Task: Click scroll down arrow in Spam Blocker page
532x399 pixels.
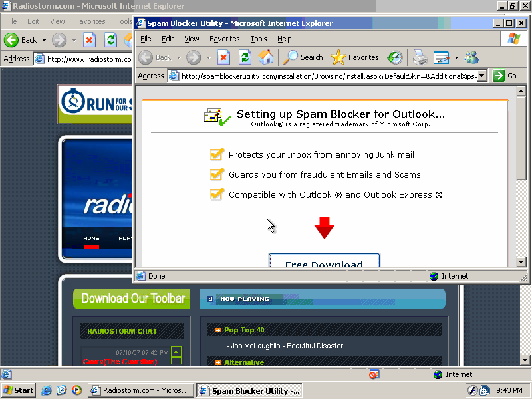Action: [521, 261]
